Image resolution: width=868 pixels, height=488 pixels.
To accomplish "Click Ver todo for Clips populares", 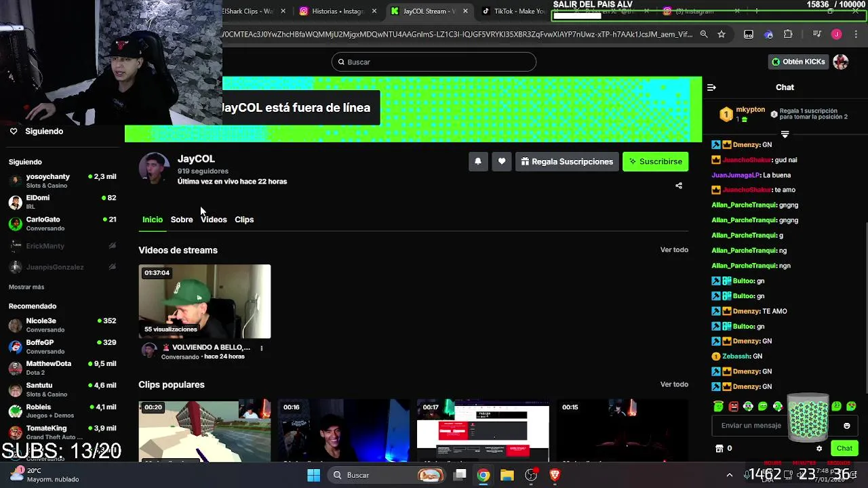I will coord(674,384).
